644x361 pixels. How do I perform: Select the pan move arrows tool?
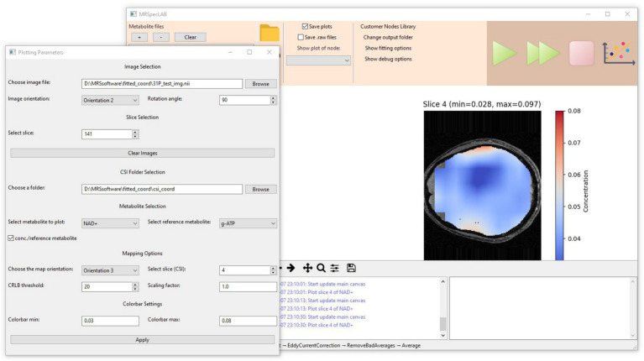point(307,268)
